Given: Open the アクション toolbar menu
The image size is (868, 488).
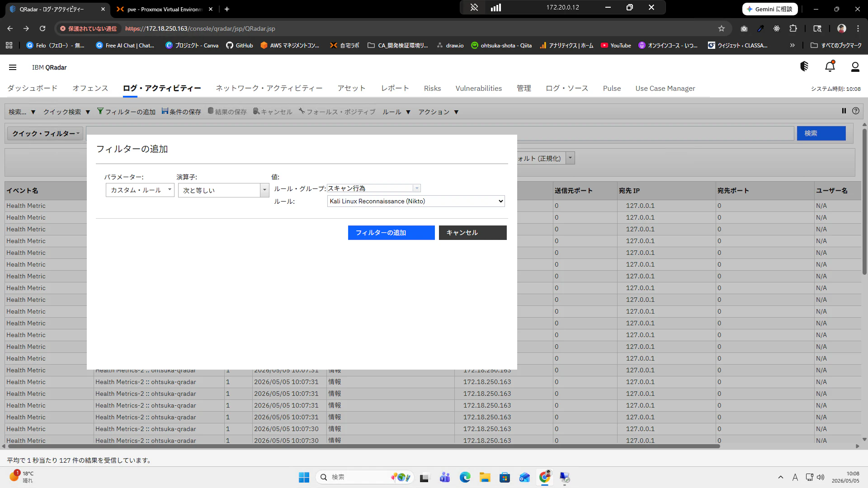Looking at the screenshot, I should [438, 112].
